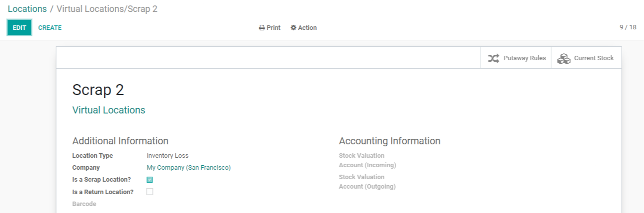Click the Create button
This screenshot has width=644, height=213.
point(50,28)
